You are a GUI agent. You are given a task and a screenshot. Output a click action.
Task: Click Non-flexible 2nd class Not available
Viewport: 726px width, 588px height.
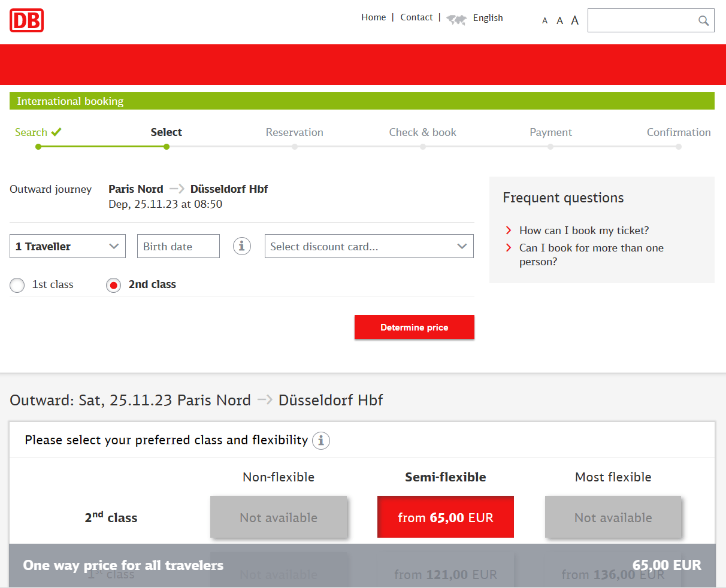pyautogui.click(x=279, y=517)
